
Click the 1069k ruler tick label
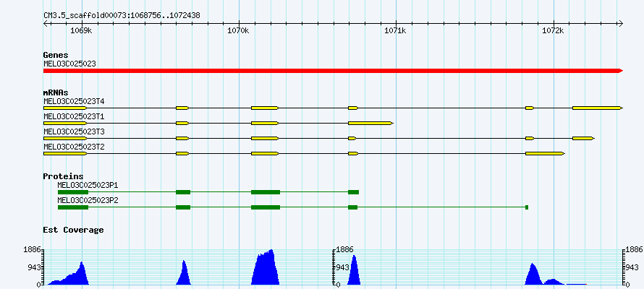pyautogui.click(x=81, y=30)
